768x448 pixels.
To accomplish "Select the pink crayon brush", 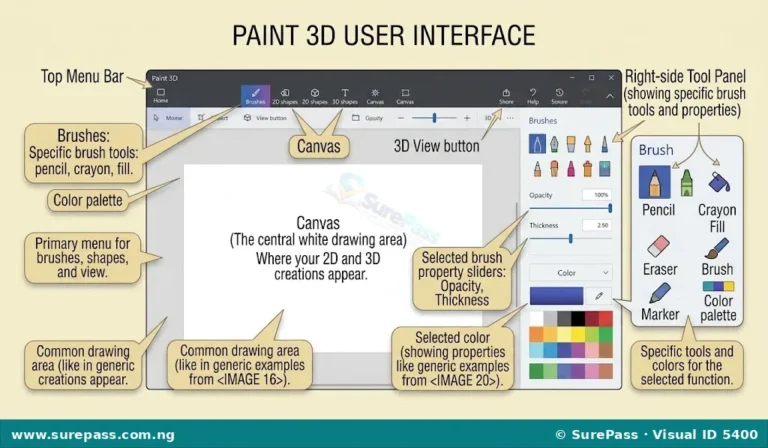I will click(x=571, y=169).
